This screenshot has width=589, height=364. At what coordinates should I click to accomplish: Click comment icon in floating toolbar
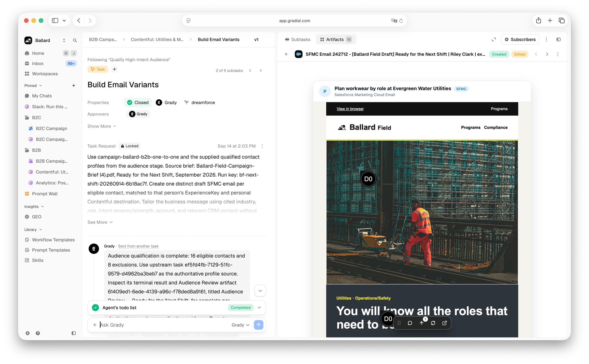coord(410,323)
